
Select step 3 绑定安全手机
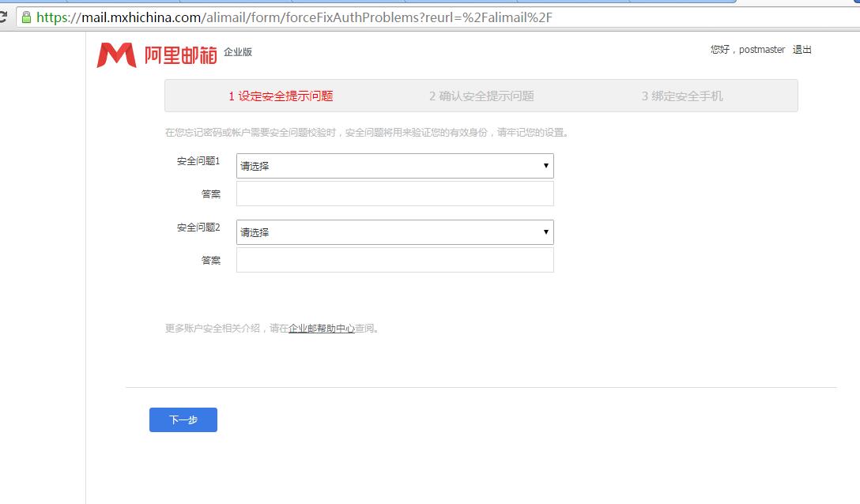click(682, 96)
